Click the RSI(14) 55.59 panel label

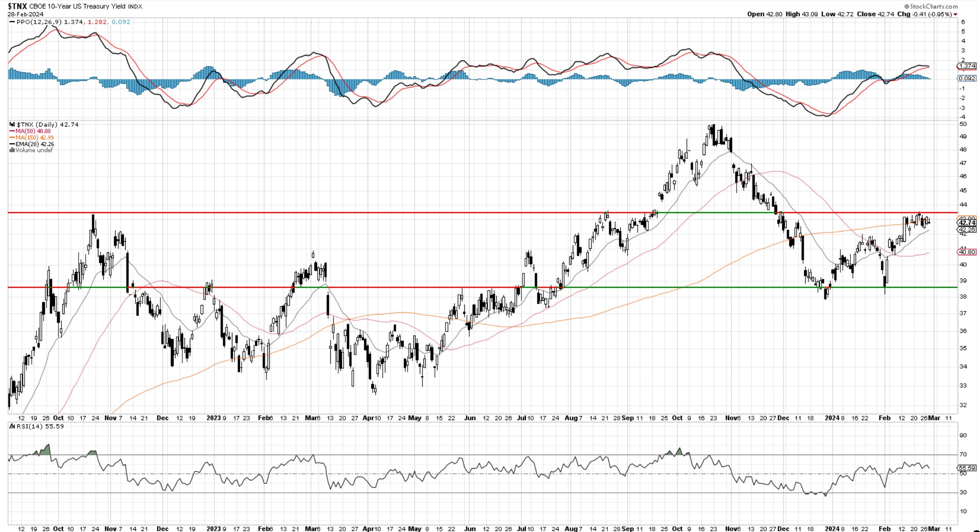(40, 426)
